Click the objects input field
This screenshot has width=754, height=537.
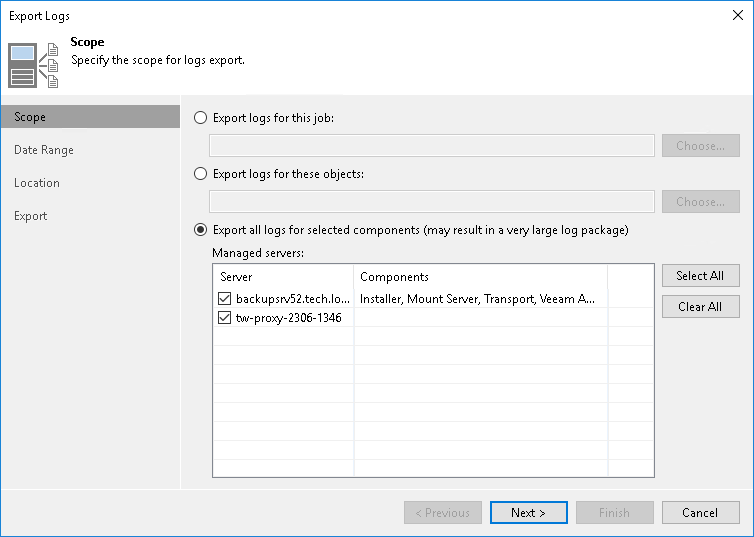point(432,202)
